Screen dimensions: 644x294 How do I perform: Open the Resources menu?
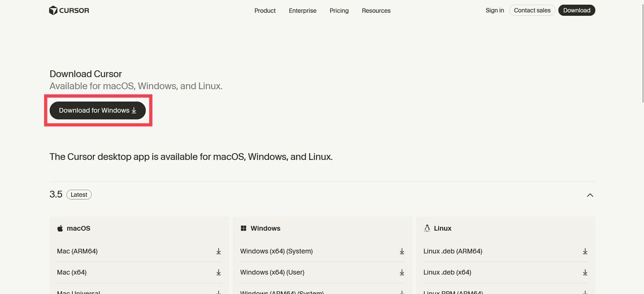376,11
